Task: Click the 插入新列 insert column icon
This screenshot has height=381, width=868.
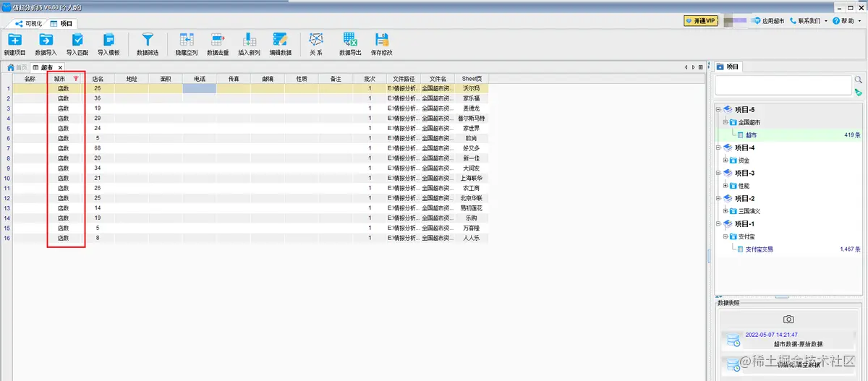Action: point(249,40)
